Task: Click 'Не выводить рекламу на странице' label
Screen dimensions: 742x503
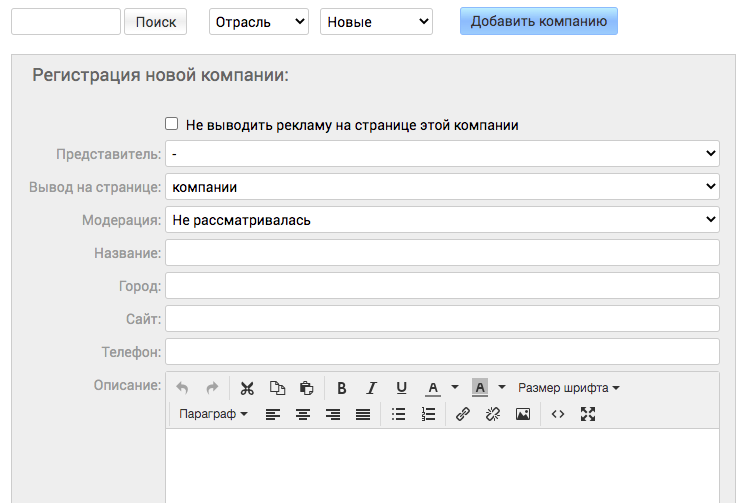Action: pyautogui.click(x=352, y=125)
